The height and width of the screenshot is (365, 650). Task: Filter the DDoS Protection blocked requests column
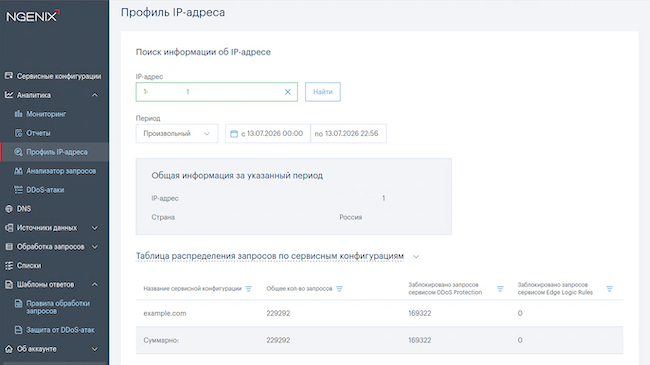[500, 289]
